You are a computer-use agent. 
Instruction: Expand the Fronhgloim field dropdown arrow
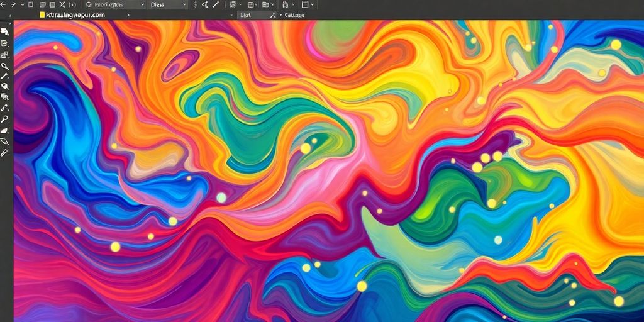coord(143,4)
